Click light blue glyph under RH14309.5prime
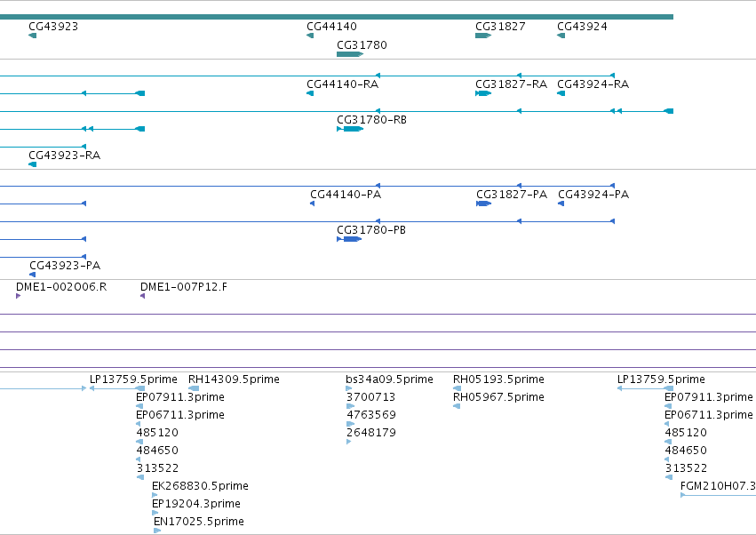 pyautogui.click(x=194, y=388)
